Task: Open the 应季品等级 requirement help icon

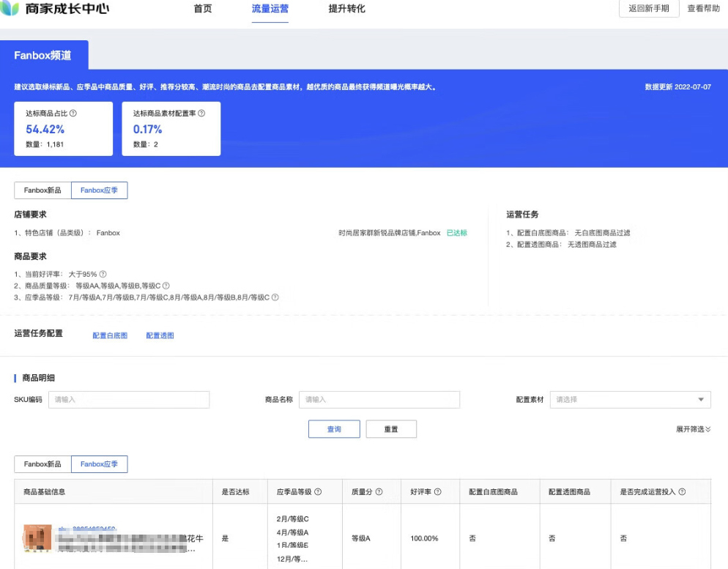Action: [274, 297]
